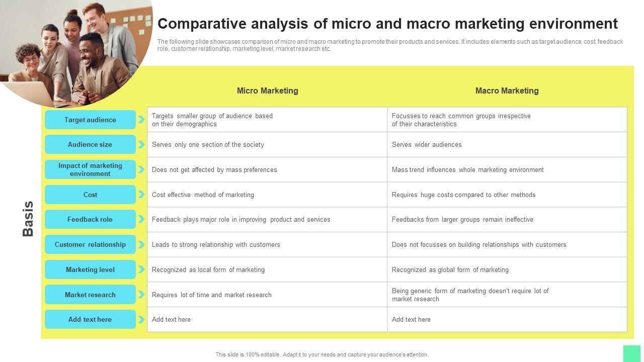
Task: Click the Macro Marketing column header
Action: (507, 91)
